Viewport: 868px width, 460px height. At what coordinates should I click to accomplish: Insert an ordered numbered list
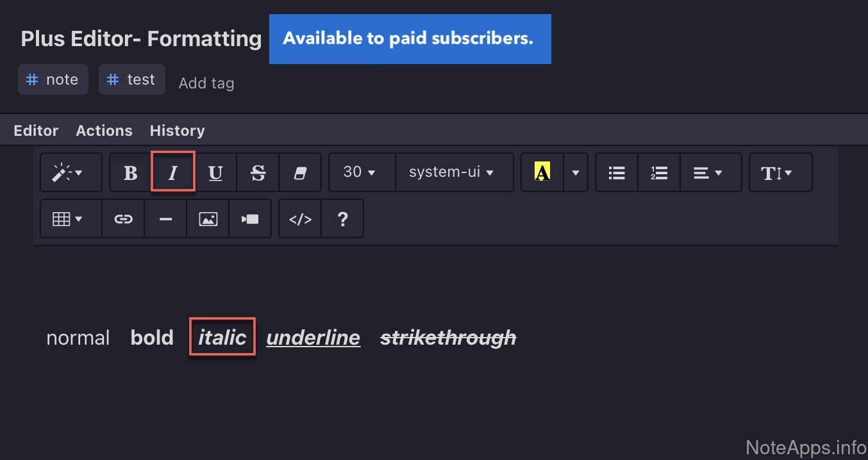click(x=659, y=172)
